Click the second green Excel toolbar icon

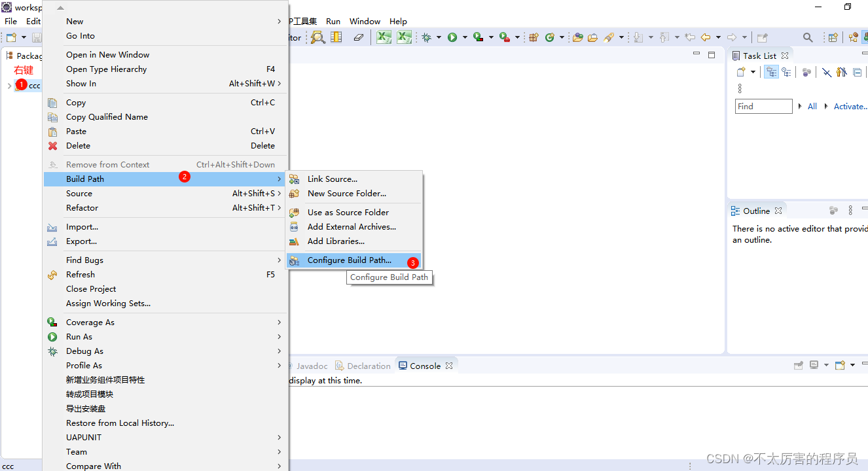[404, 37]
